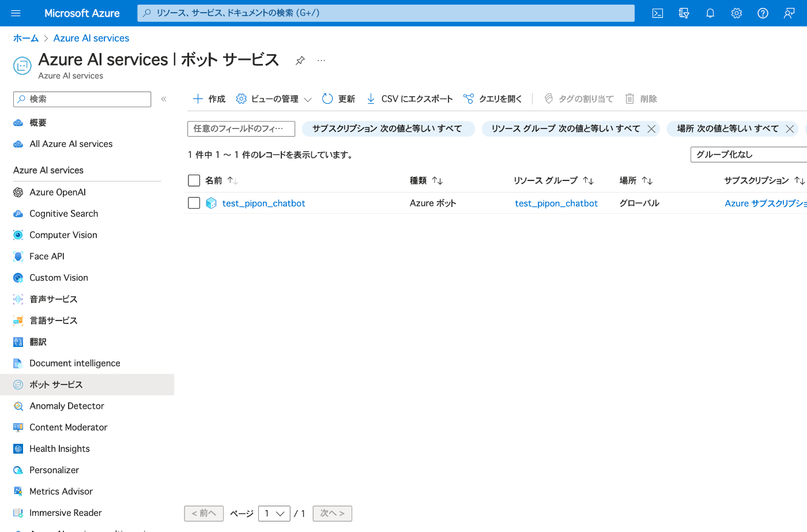
Task: Click the 音声サービス waveform icon
Action: click(x=18, y=299)
